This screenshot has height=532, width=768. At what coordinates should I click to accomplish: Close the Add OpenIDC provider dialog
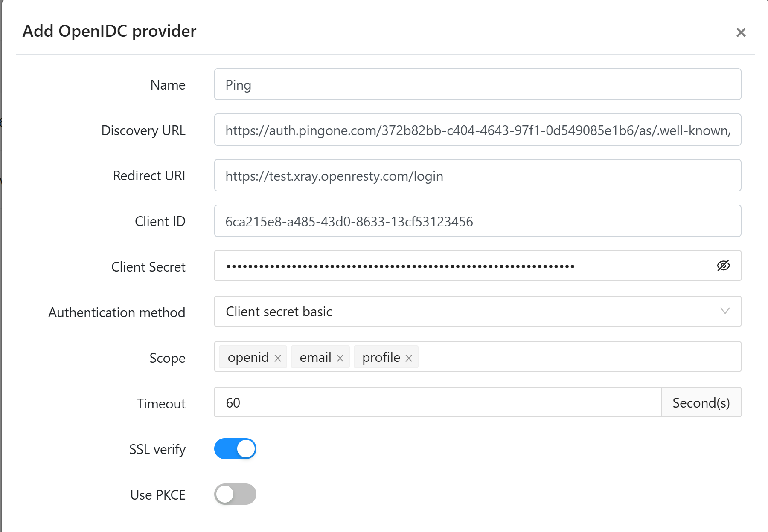click(741, 32)
